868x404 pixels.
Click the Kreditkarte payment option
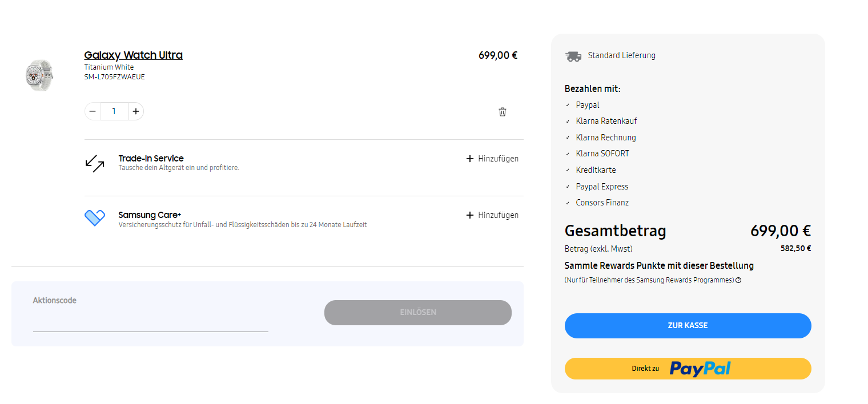[x=596, y=170]
